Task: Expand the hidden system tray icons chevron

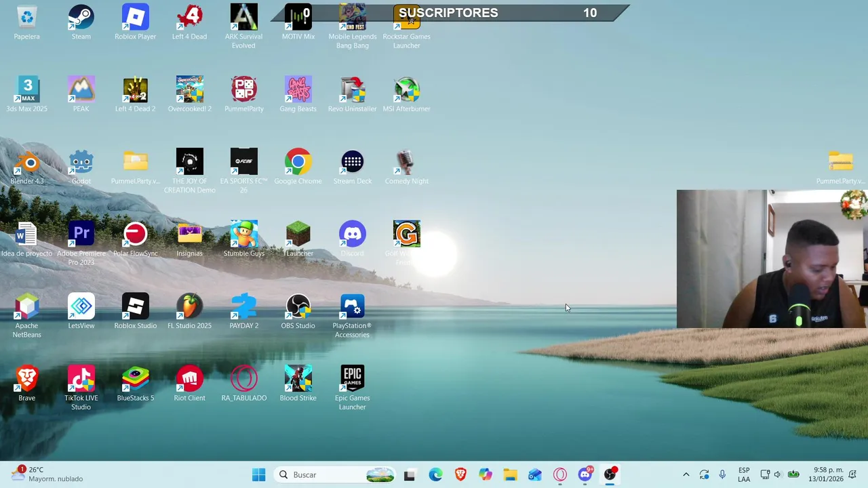Action: (686, 474)
